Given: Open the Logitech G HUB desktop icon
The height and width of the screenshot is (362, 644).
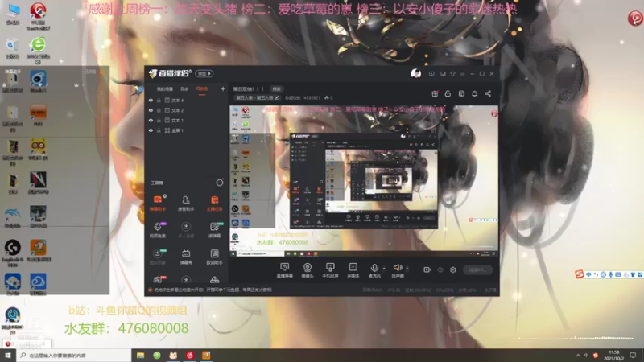Looking at the screenshot, I should (x=13, y=253).
